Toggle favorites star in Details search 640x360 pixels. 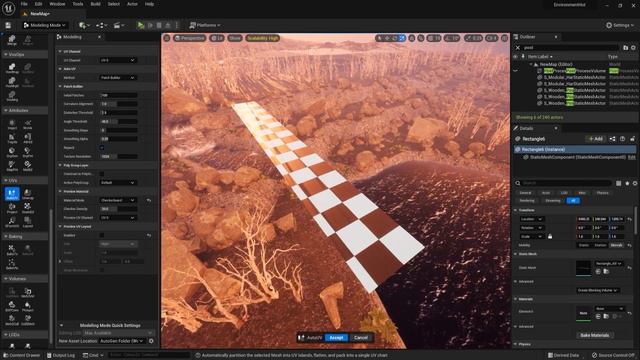tap(627, 183)
